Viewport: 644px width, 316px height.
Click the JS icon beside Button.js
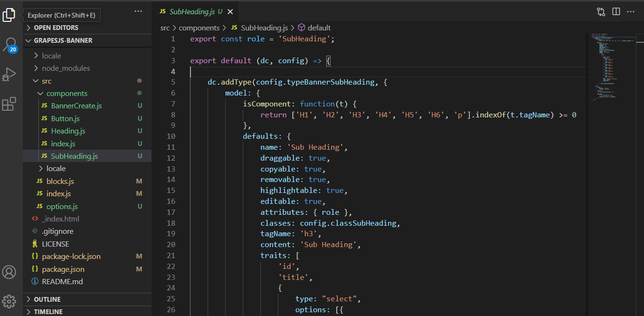click(x=44, y=118)
